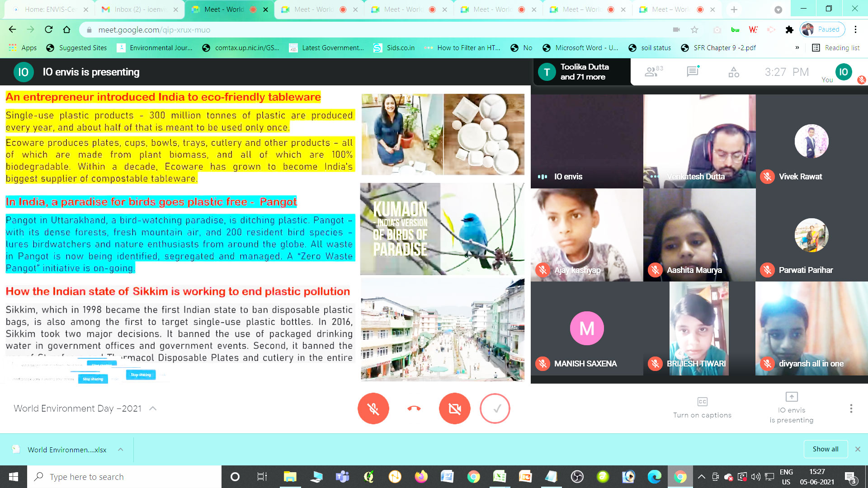This screenshot has width=868, height=488.
Task: Open Excel from taskbar
Action: coord(499,477)
